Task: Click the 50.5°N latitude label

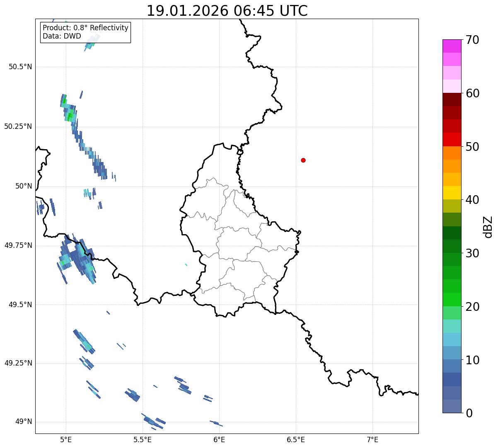Action: [x=20, y=67]
